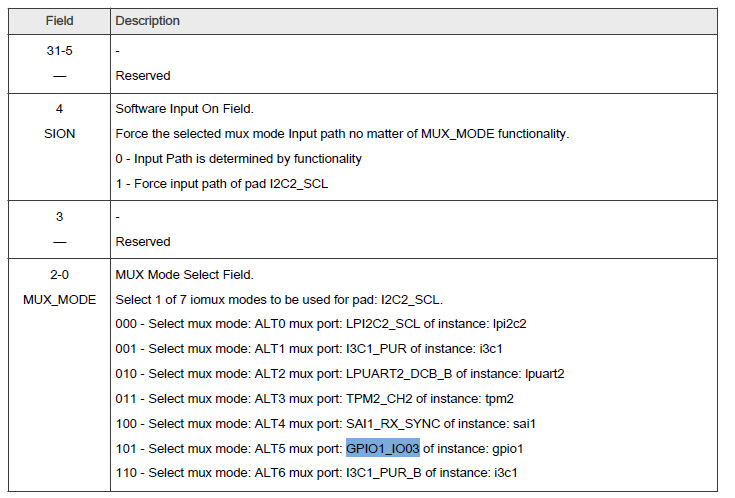Click the highlighted GPIO1_IO03 text

(383, 448)
